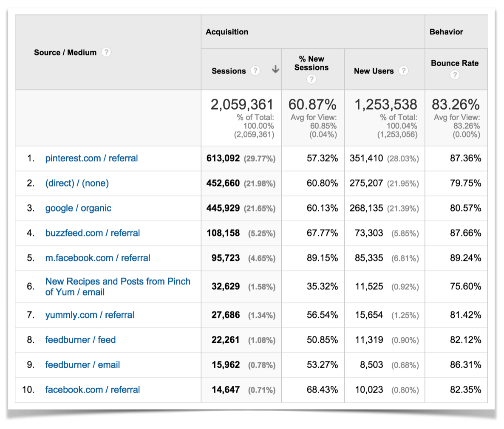Open the Source / Medium help tooltip
The image size is (504, 429).
[106, 52]
